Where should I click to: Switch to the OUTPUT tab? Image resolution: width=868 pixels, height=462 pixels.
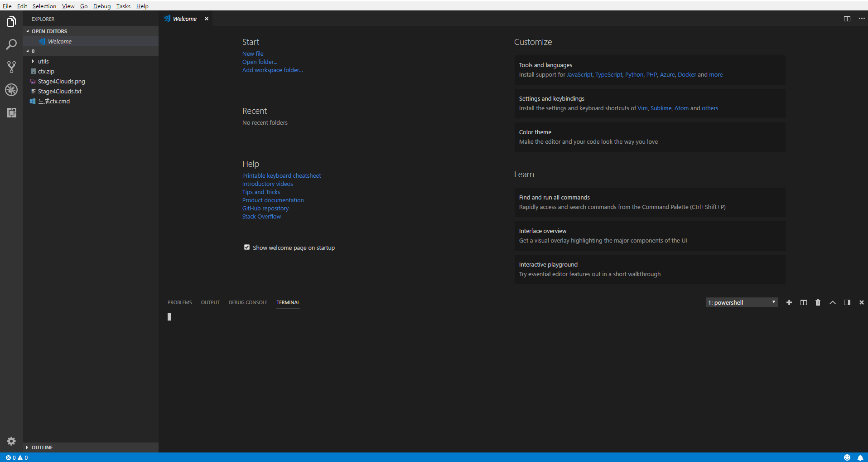tap(210, 302)
